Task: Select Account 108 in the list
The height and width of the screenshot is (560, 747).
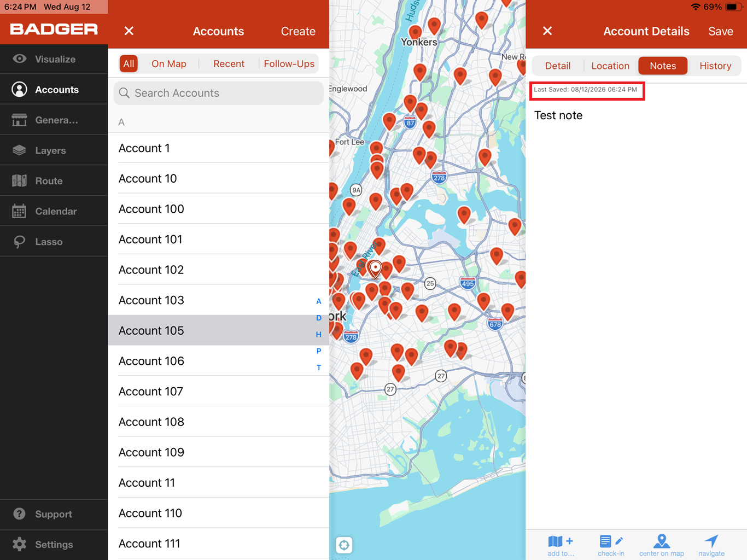Action: pyautogui.click(x=218, y=422)
